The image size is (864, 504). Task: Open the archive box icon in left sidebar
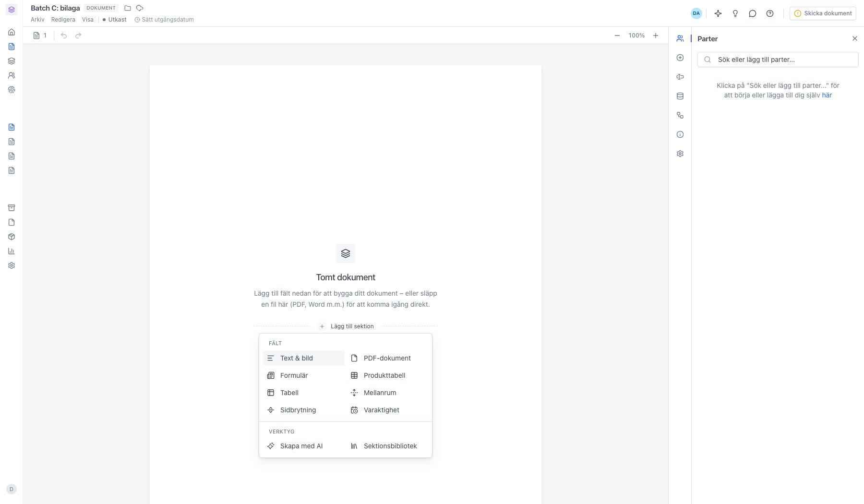(12, 208)
